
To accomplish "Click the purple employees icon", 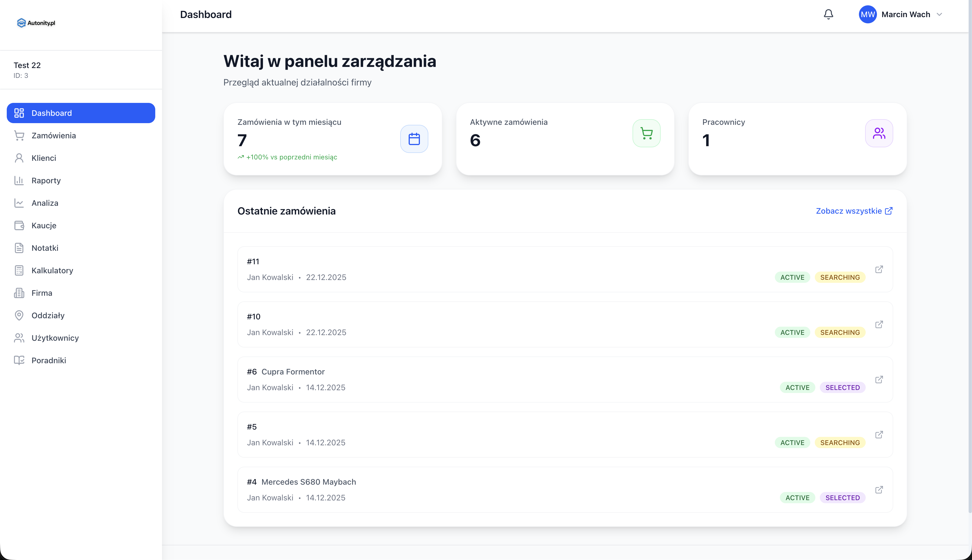I will [879, 134].
